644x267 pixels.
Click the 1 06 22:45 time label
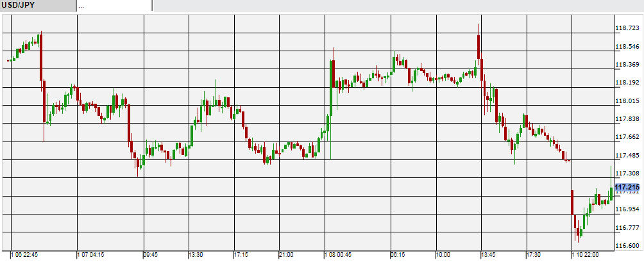pyautogui.click(x=25, y=255)
